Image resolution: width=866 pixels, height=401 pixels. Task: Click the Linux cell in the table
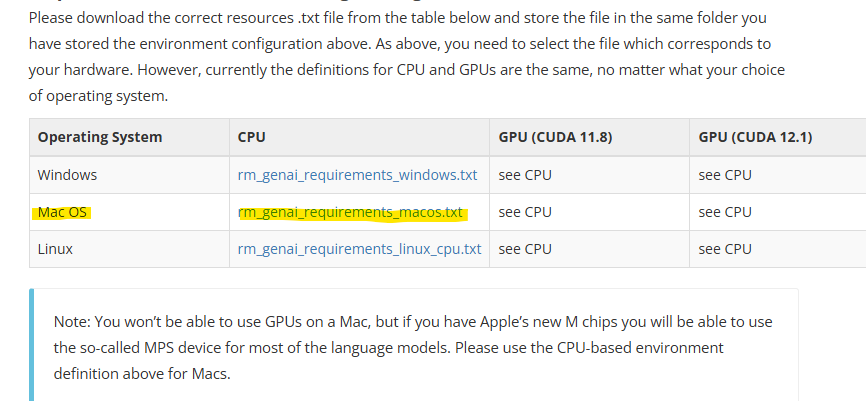[x=55, y=249]
